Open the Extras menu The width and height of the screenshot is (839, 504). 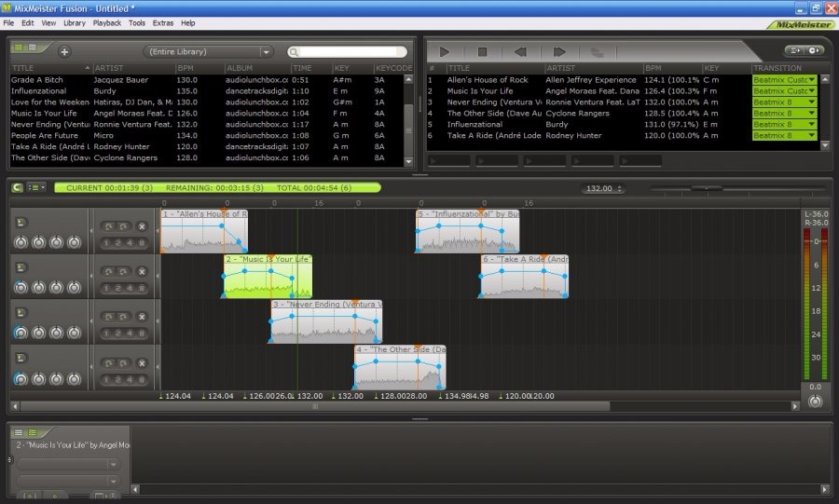[x=162, y=23]
